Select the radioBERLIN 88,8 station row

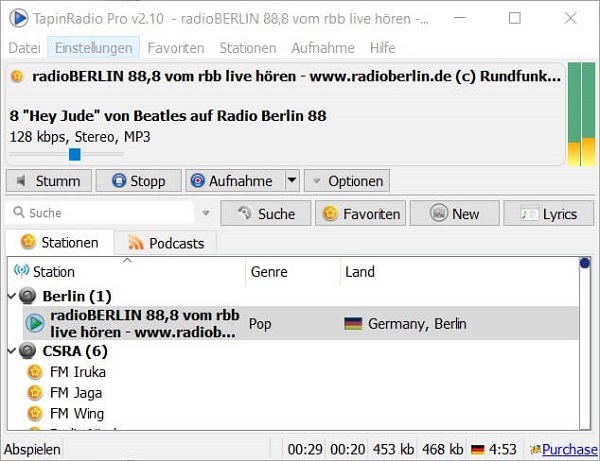[300, 323]
